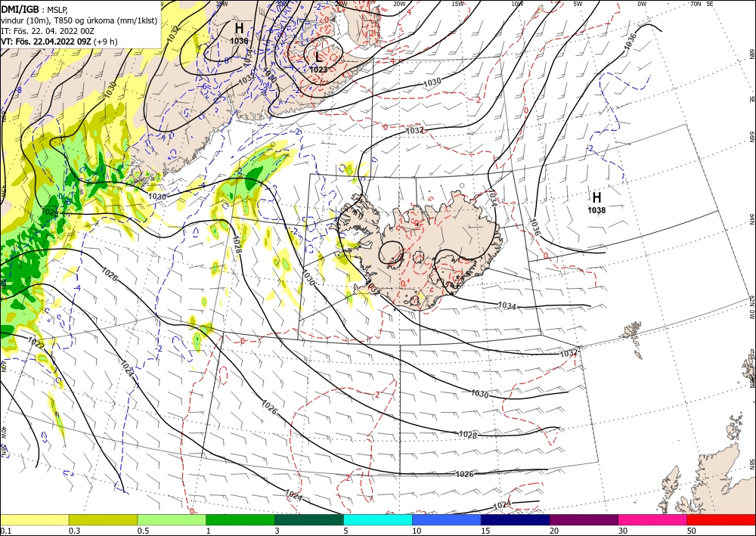Click the "30" legend scale value

[x=624, y=531]
